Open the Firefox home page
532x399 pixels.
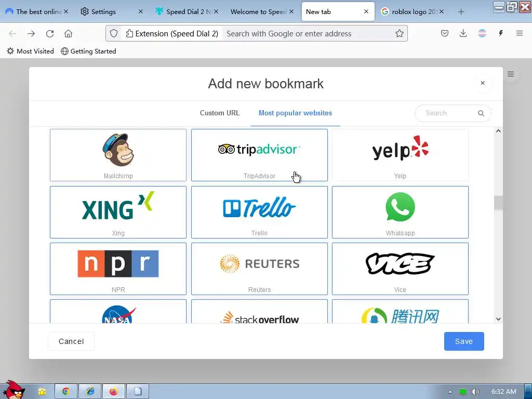(x=68, y=33)
